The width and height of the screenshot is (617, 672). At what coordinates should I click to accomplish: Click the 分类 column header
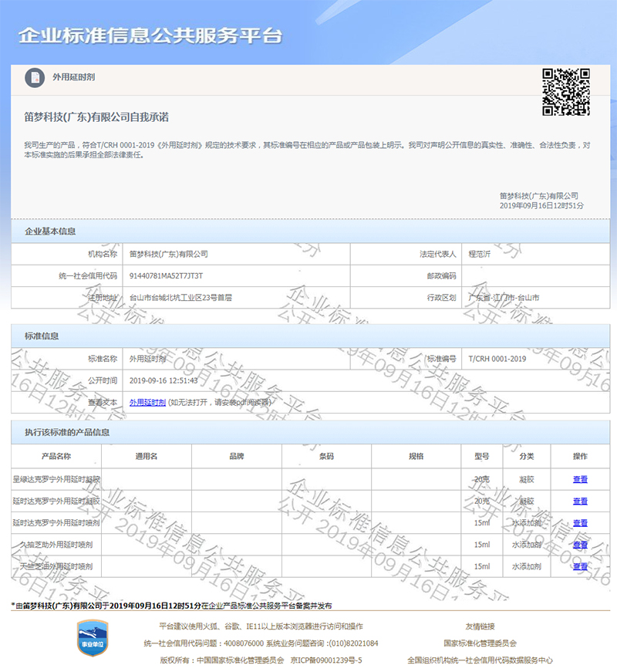(527, 457)
